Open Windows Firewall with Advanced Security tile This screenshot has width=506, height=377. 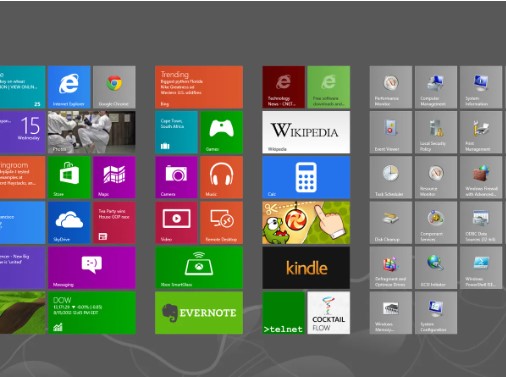[481, 177]
